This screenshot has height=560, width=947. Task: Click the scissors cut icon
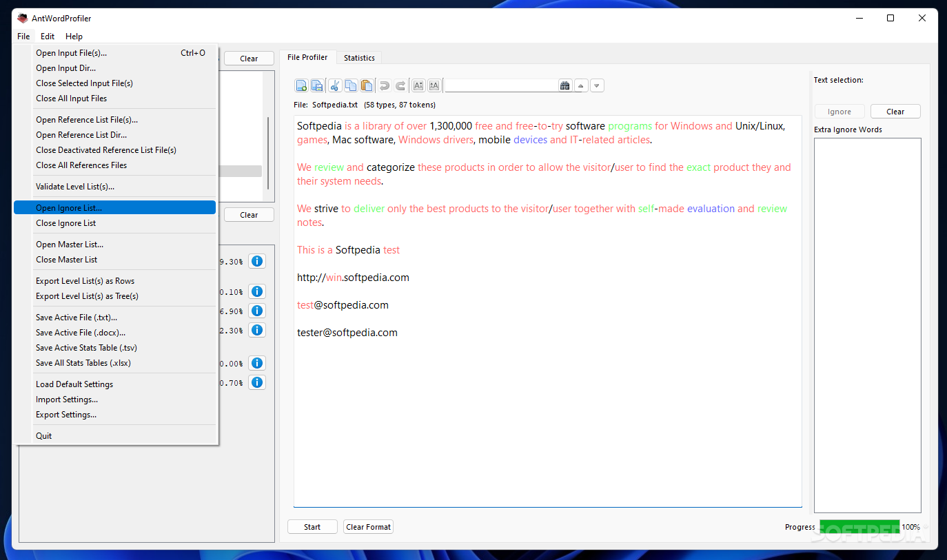click(335, 85)
